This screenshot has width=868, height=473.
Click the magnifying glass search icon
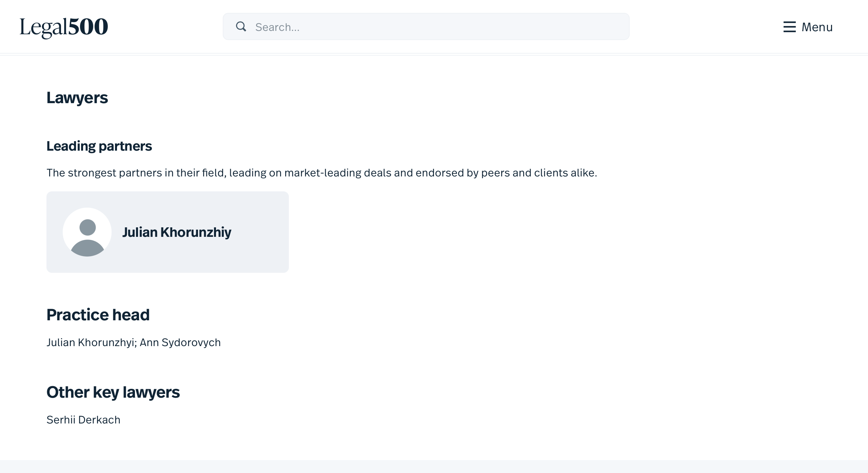pyautogui.click(x=241, y=26)
